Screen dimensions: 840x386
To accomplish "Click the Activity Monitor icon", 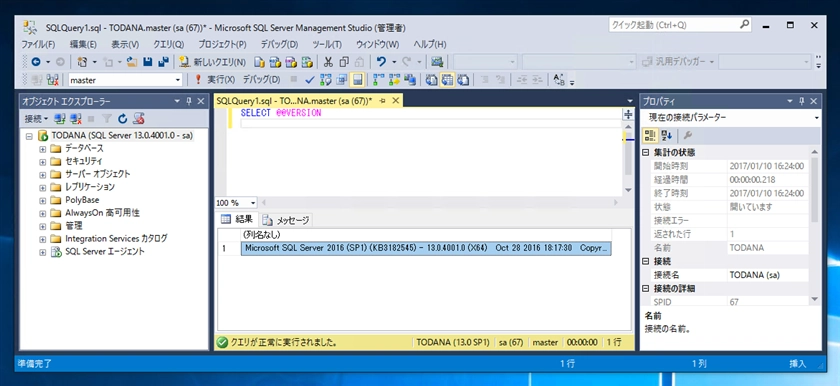I will [x=437, y=62].
